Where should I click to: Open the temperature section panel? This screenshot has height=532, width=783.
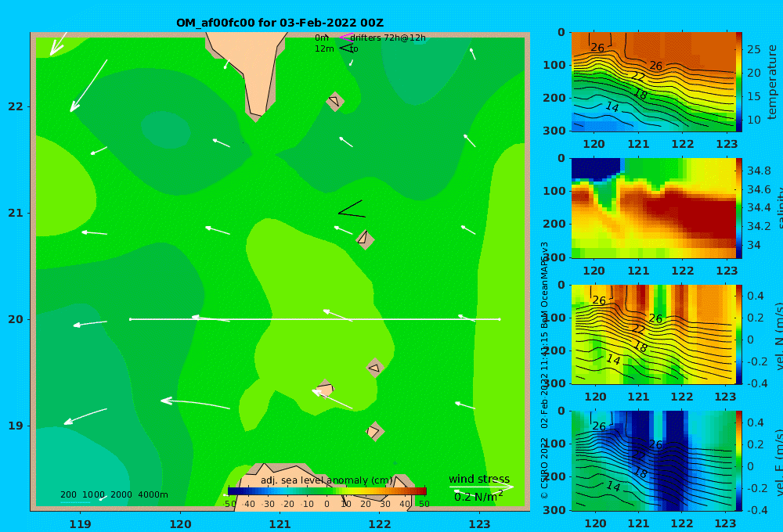click(653, 82)
